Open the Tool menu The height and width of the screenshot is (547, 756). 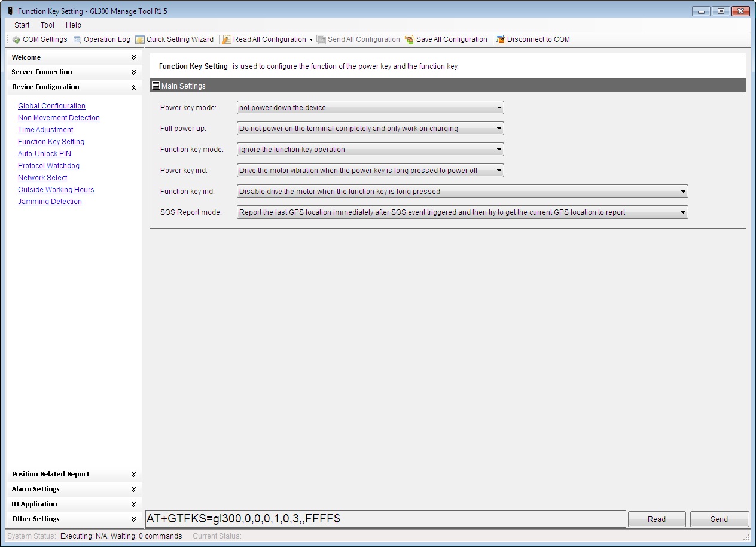47,25
